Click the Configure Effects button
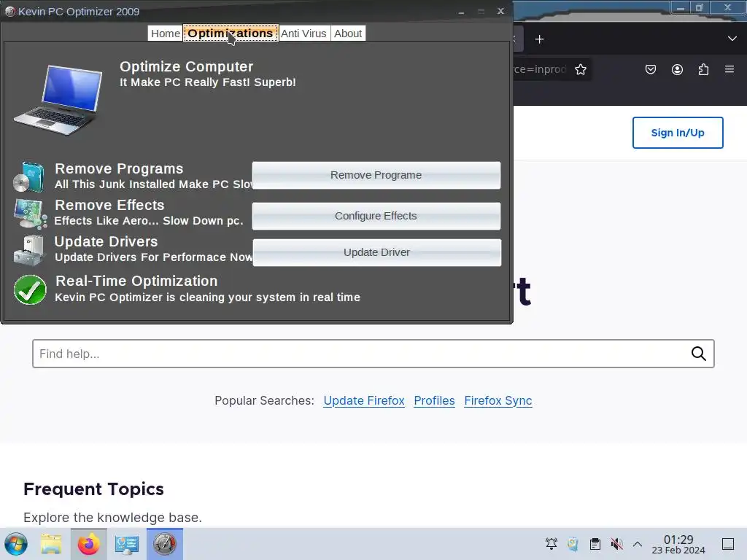 pyautogui.click(x=376, y=216)
